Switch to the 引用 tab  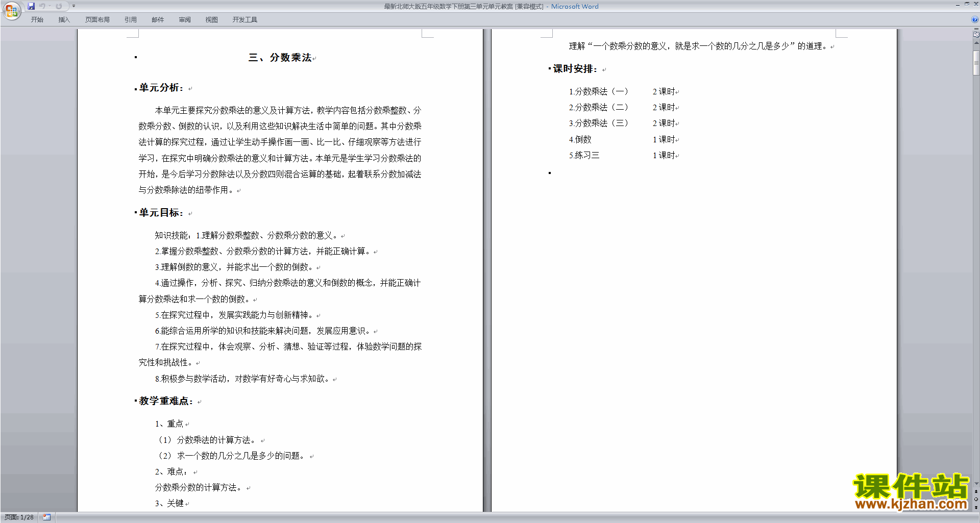[131, 20]
